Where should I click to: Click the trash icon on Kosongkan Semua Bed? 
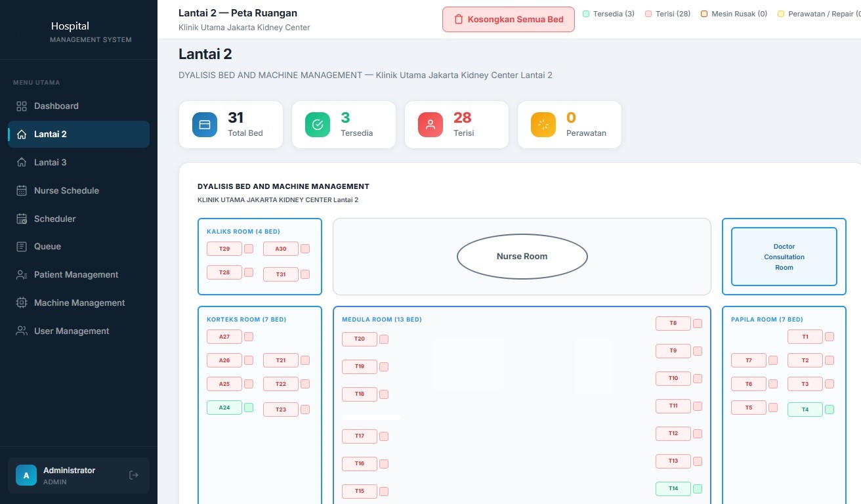coord(459,20)
